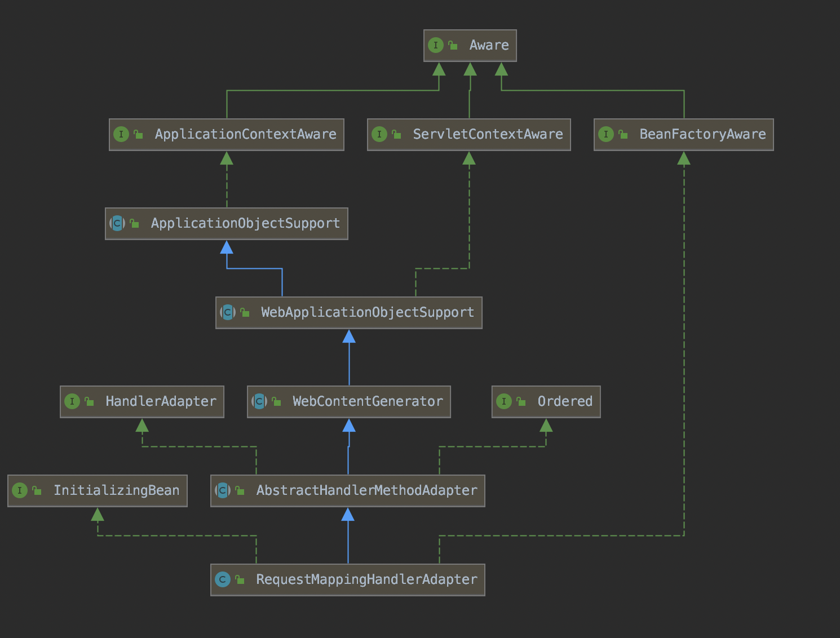
Task: Click the interface icon on ApplicationContextAware
Action: [x=121, y=134]
